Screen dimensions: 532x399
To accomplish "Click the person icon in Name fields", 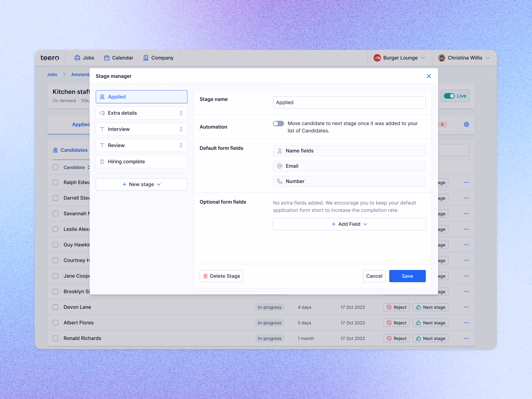I will click(x=279, y=151).
